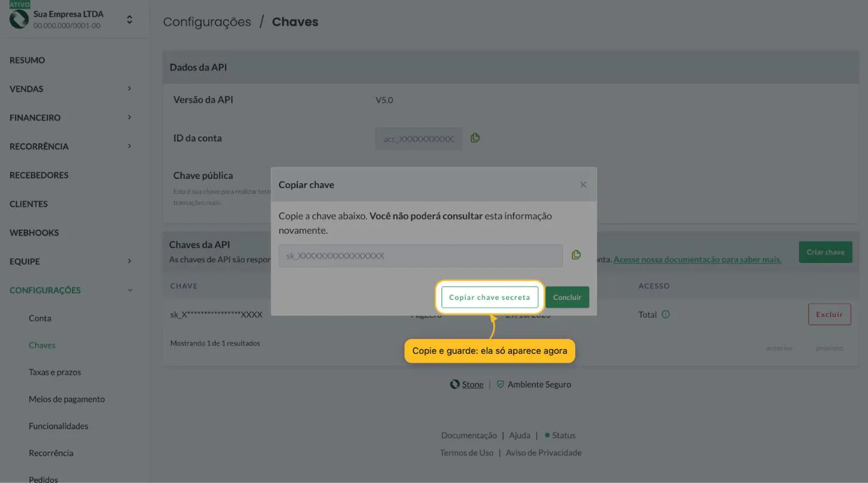The image size is (868, 483).
Task: Open Meios de pagamento settings
Action: pyautogui.click(x=67, y=399)
